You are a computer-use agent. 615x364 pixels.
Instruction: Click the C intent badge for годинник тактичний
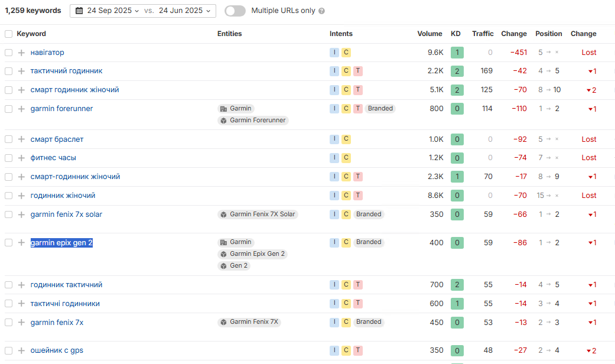tap(346, 285)
